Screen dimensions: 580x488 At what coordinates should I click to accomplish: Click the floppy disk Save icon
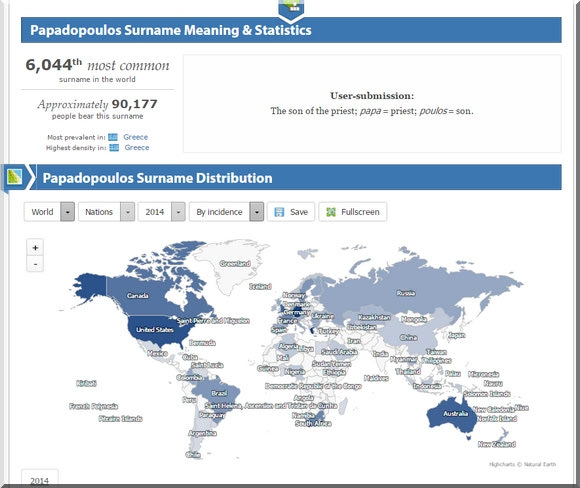[279, 212]
